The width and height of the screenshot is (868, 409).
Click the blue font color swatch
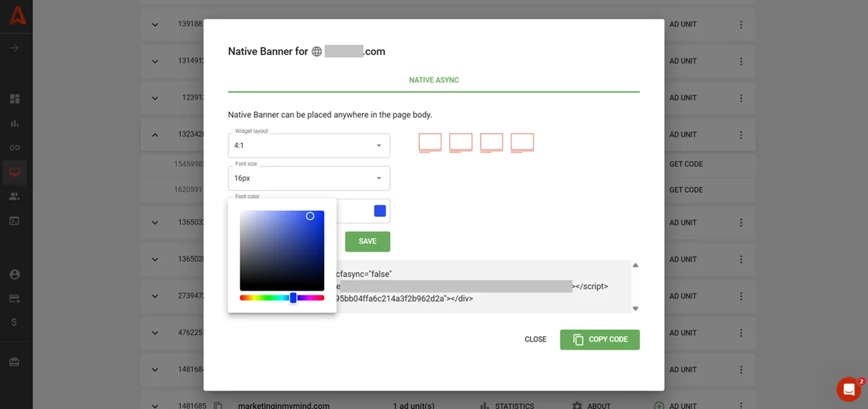[x=380, y=211]
